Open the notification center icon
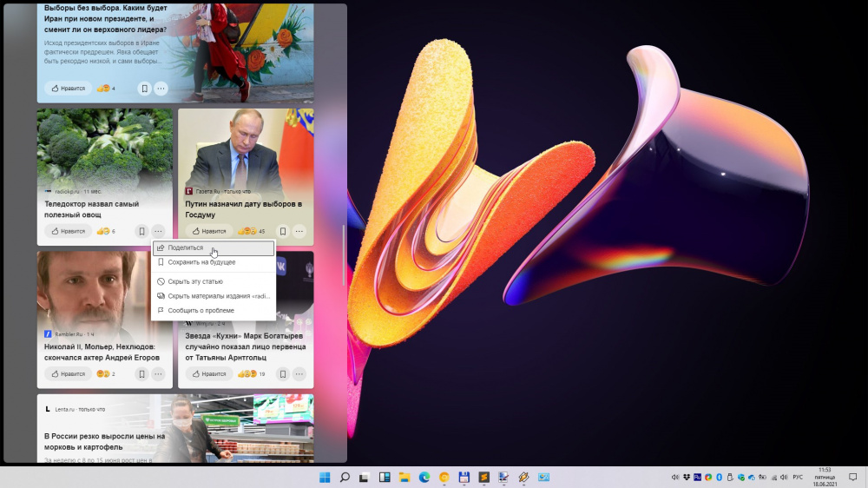Viewport: 868px width, 488px height. 853,478
